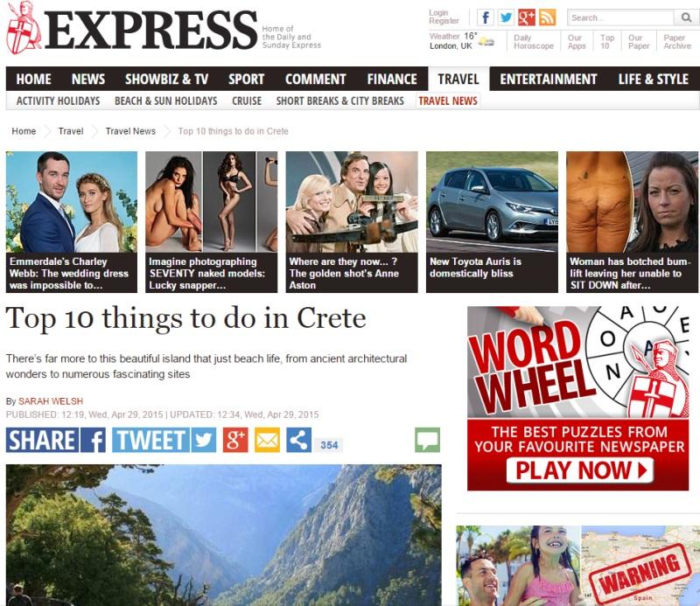Image resolution: width=700 pixels, height=606 pixels.
Task: Open the New Toyota Auris thumbnail
Action: coord(492,222)
